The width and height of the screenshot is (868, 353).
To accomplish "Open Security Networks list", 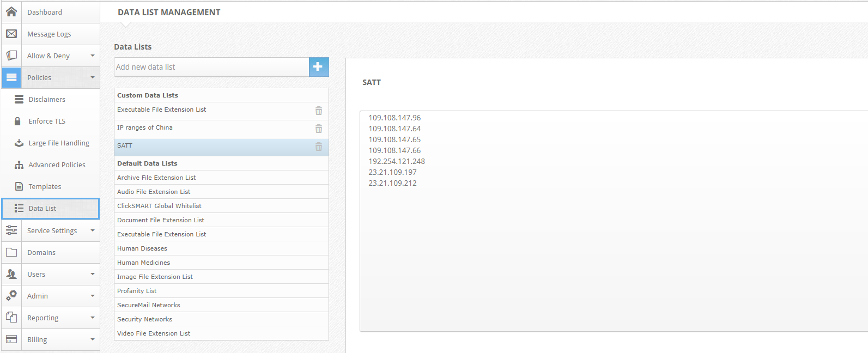I will (x=221, y=319).
